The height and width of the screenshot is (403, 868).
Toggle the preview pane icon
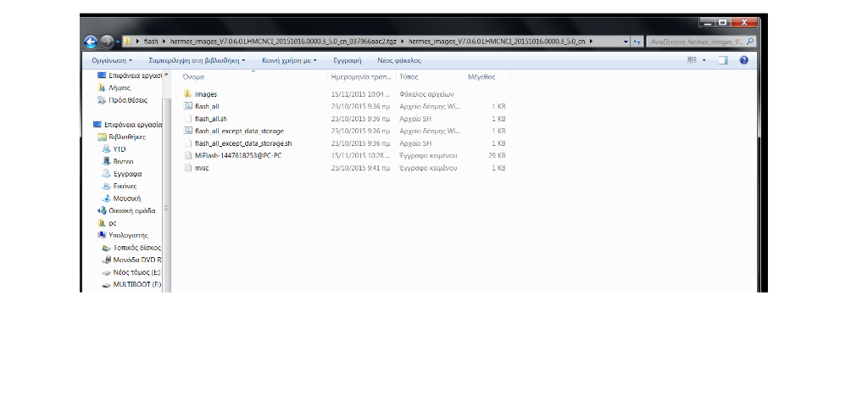723,60
